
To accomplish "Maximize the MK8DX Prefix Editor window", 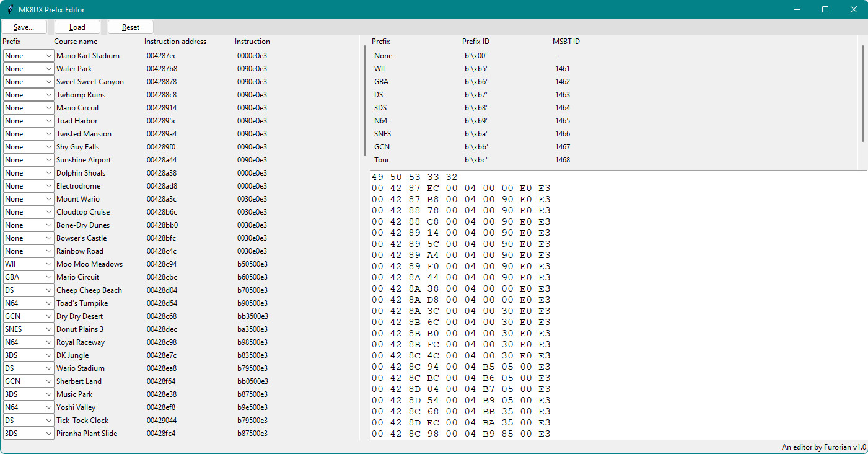I will (x=825, y=9).
